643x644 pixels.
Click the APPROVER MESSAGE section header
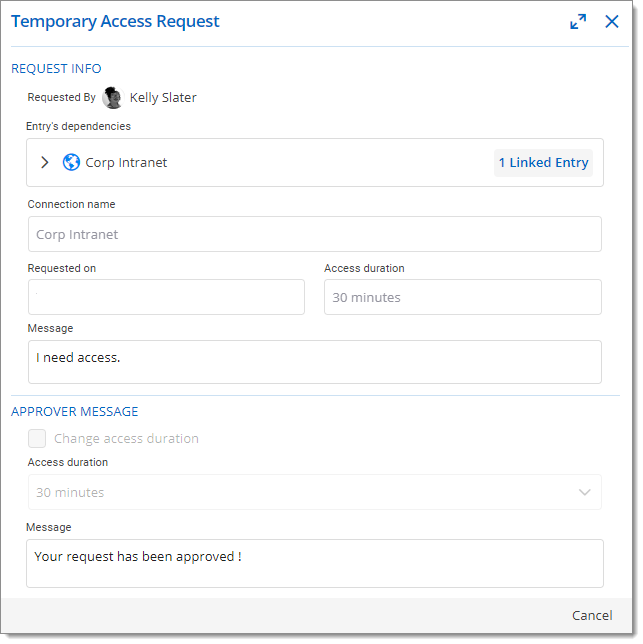click(x=75, y=412)
